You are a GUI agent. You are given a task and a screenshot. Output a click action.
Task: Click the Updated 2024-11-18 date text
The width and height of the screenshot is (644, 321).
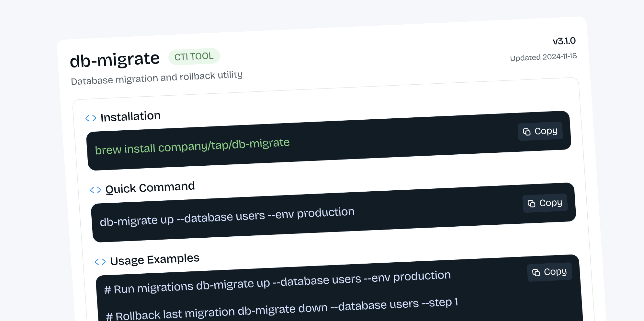(x=543, y=57)
